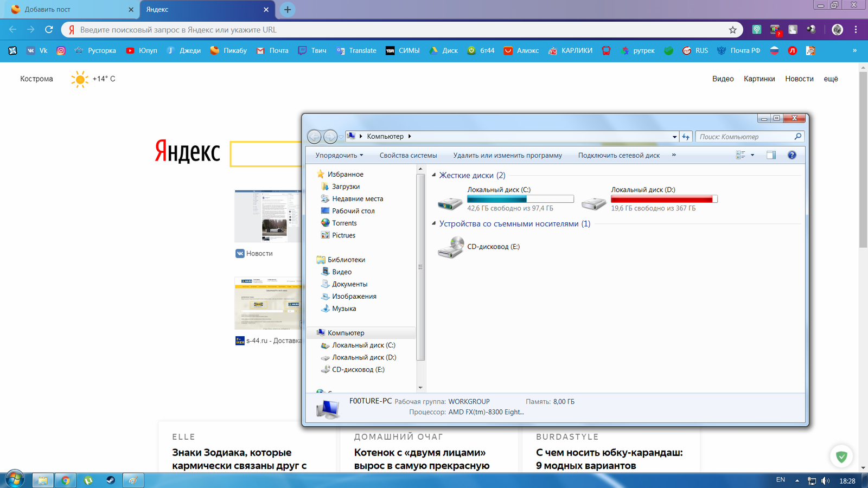The height and width of the screenshot is (488, 868).
Task: Open recent pages dropdown in Explorer
Action: pos(341,137)
